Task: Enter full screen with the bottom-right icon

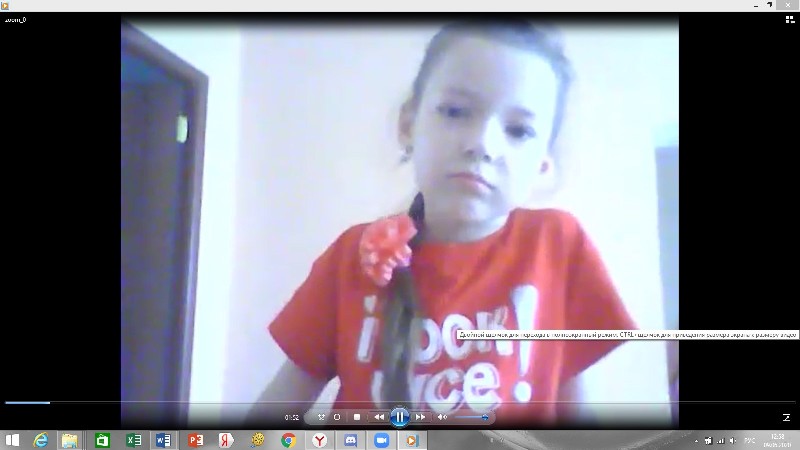Action: (x=785, y=417)
